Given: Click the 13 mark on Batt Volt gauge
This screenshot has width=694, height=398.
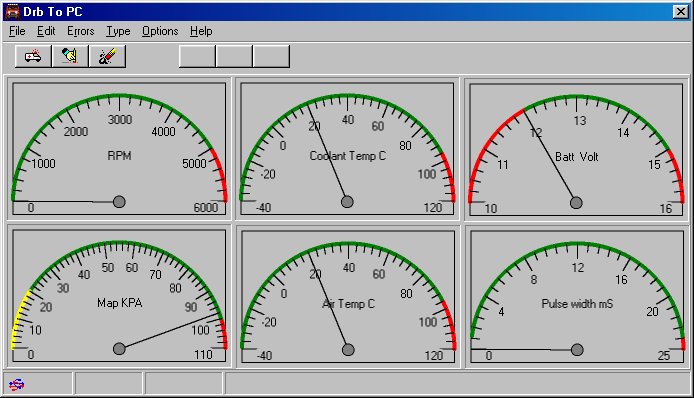Looking at the screenshot, I should (580, 120).
